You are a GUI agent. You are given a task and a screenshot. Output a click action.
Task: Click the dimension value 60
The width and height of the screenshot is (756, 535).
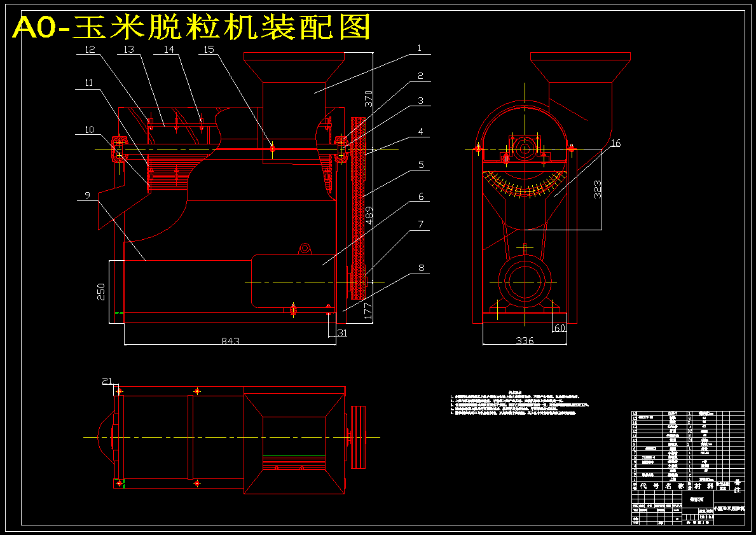560,328
